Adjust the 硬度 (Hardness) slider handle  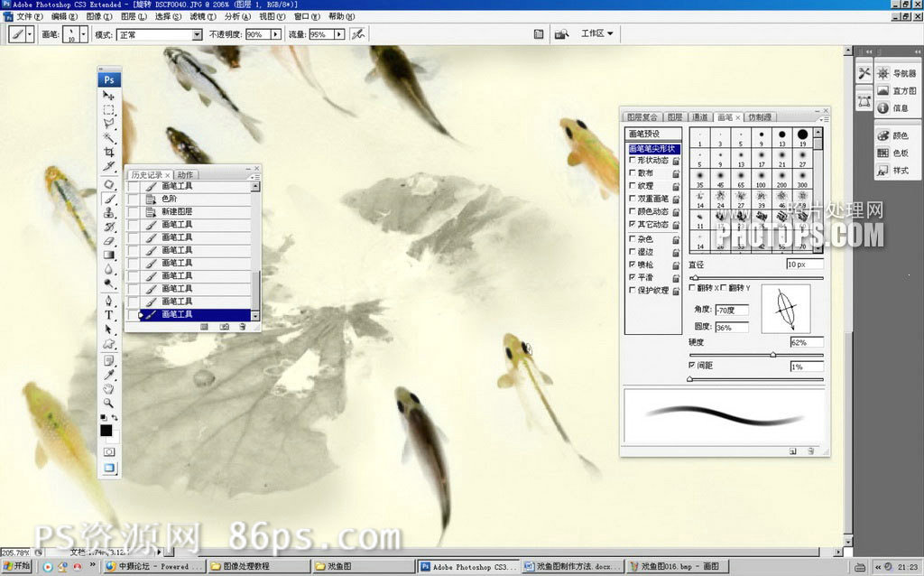click(772, 355)
